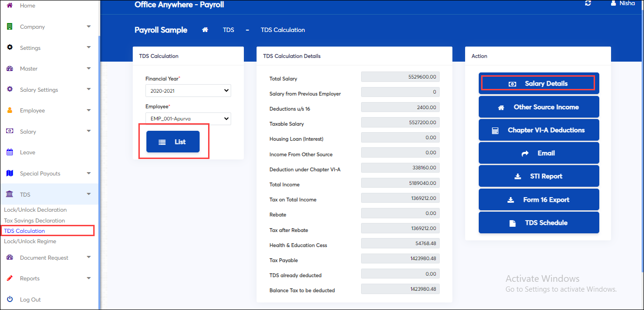
Task: Click the Company building icon
Action: [x=9, y=27]
